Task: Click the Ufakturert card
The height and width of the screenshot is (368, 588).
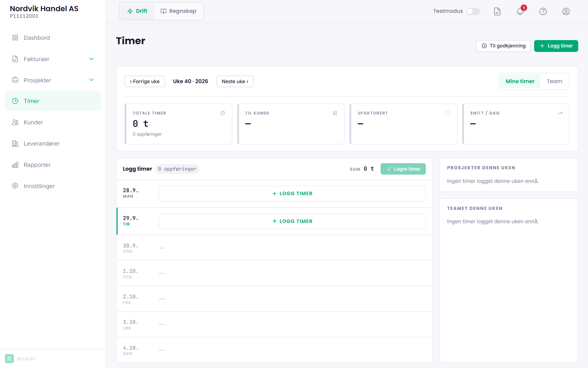Action: [x=403, y=124]
